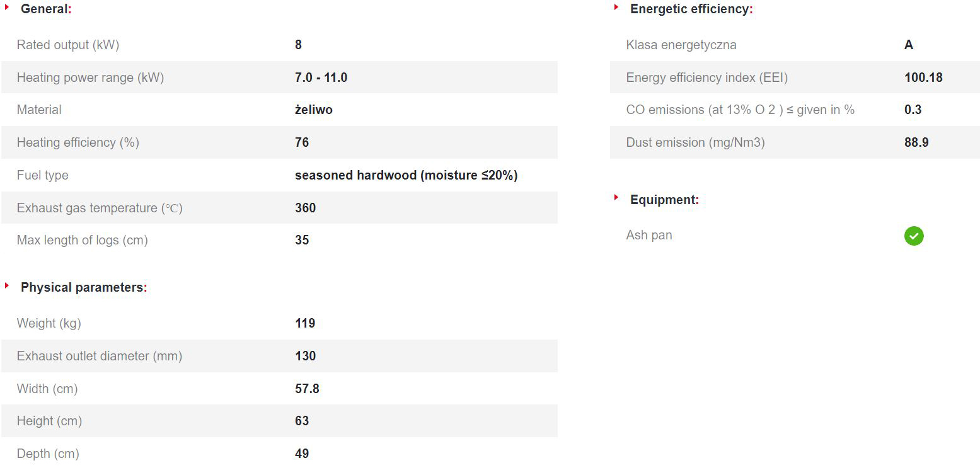Click the green Ash pan checkmark icon
The width and height of the screenshot is (980, 475).
tap(914, 236)
